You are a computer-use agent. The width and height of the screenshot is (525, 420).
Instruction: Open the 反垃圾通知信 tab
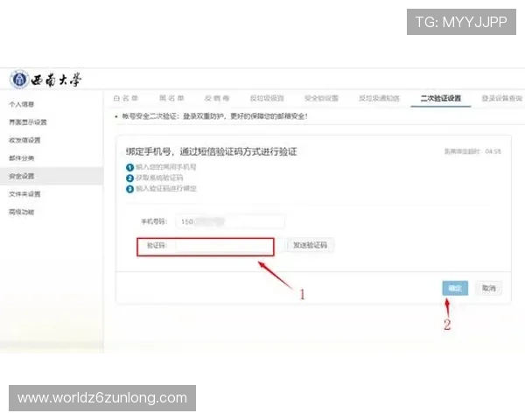379,98
